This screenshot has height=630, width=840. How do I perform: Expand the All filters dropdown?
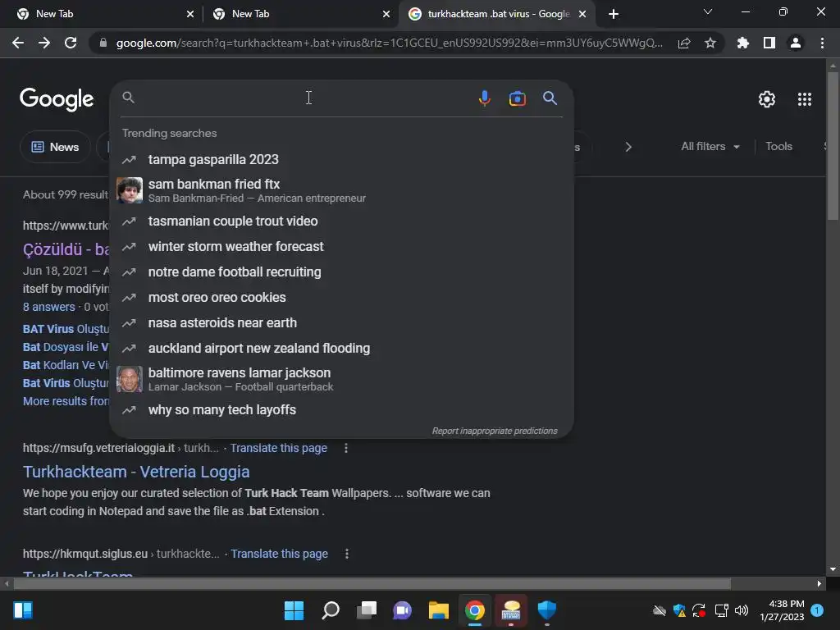coord(710,146)
